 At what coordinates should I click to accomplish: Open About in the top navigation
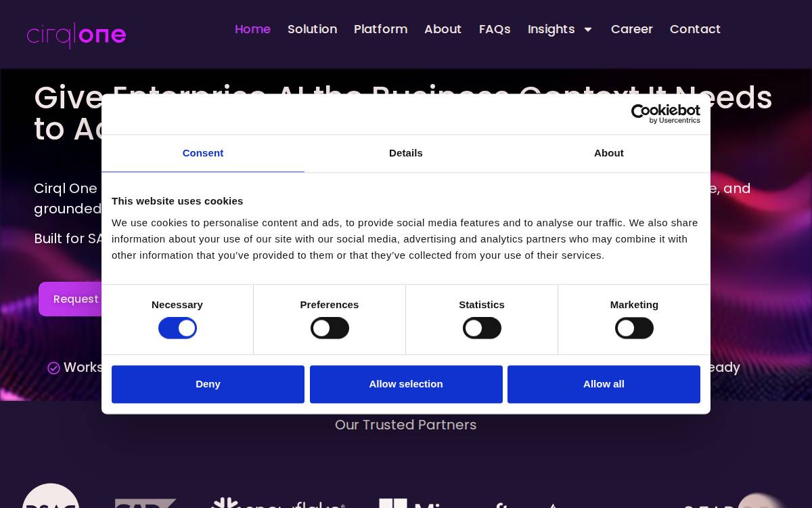coord(443,29)
